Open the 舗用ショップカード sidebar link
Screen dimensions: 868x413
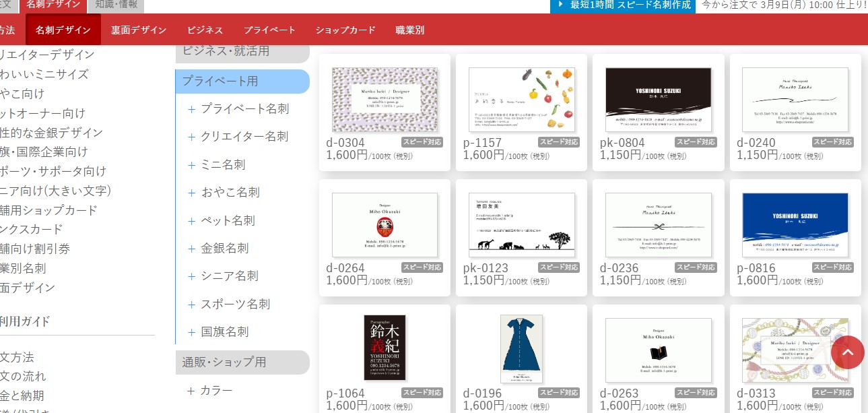(x=49, y=210)
